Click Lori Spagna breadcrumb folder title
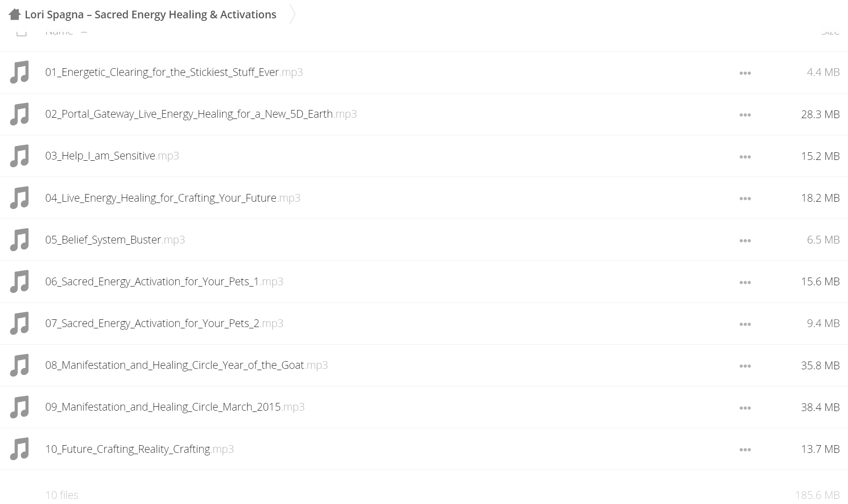This screenshot has height=504, width=848. 150,14
